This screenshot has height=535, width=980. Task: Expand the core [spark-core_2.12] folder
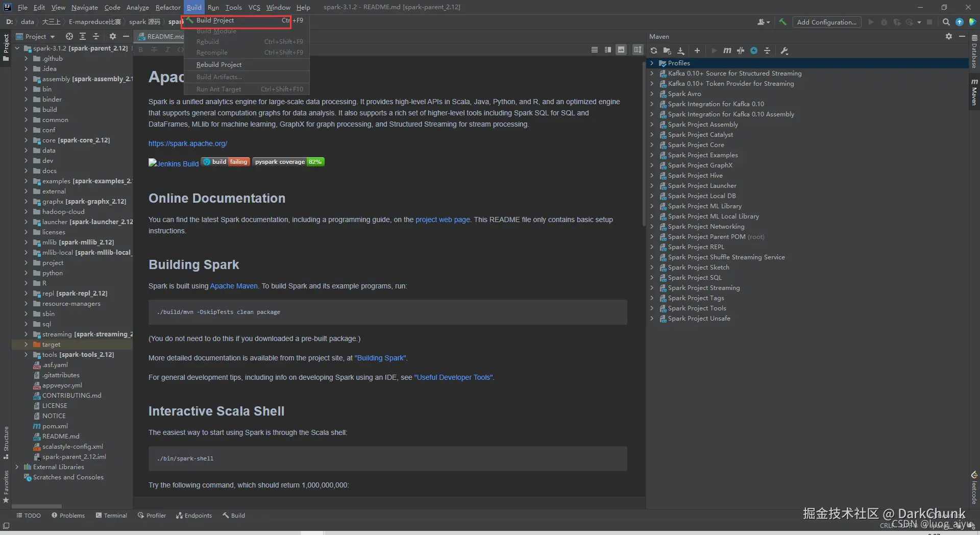pyautogui.click(x=26, y=140)
